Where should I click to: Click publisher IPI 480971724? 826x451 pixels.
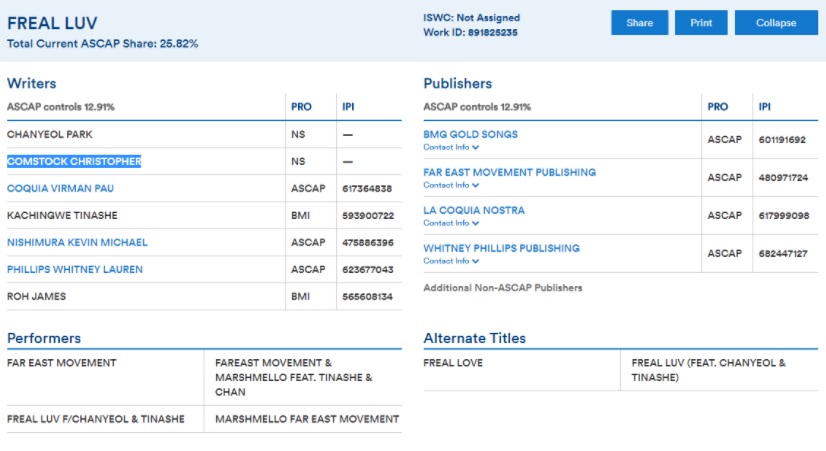coord(783,178)
